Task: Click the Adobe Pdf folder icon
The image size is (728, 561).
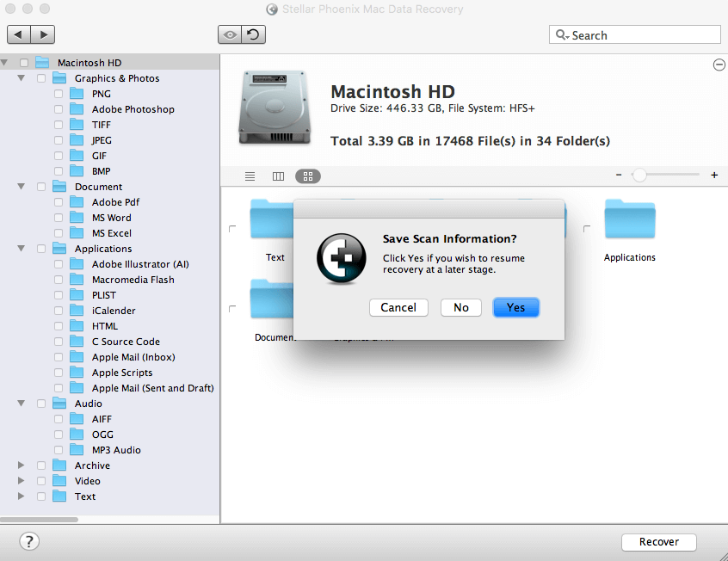Action: (x=77, y=202)
